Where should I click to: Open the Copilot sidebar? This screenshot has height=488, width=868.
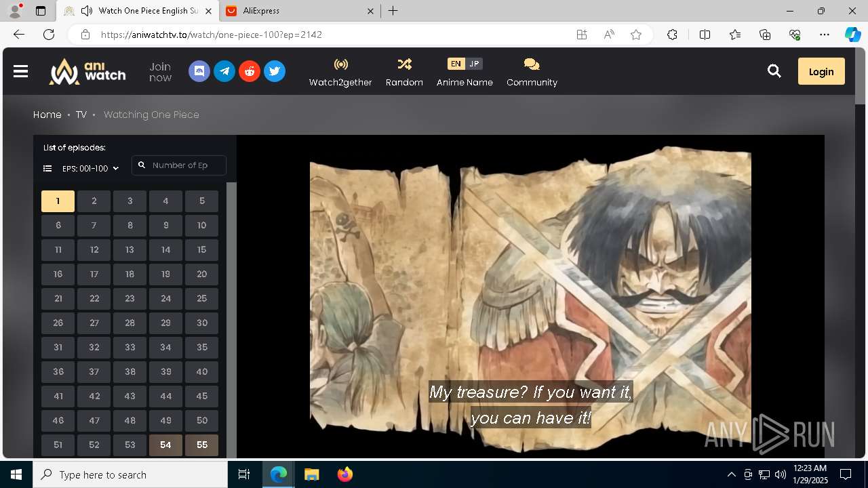coord(853,35)
